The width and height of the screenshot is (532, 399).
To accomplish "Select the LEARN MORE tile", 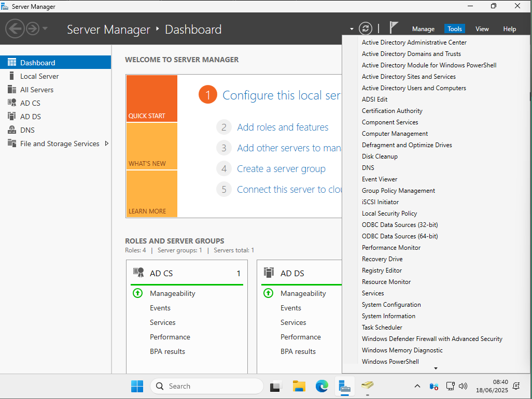I will pyautogui.click(x=151, y=194).
